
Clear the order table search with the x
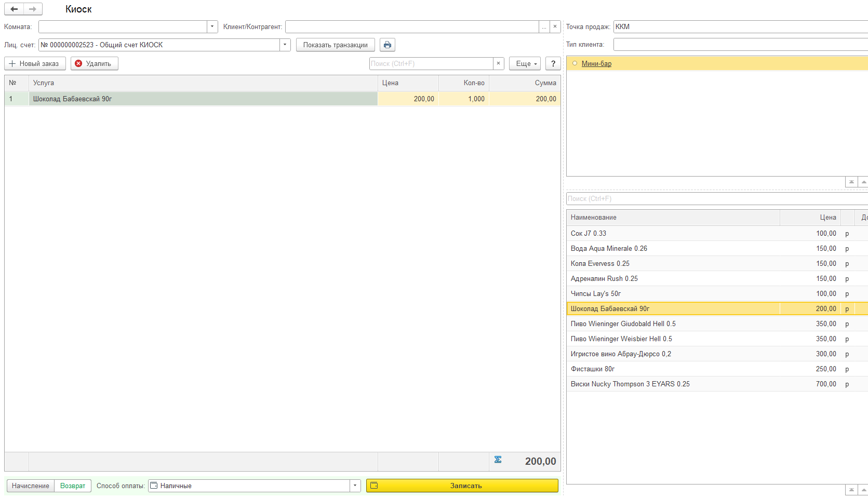(x=498, y=63)
